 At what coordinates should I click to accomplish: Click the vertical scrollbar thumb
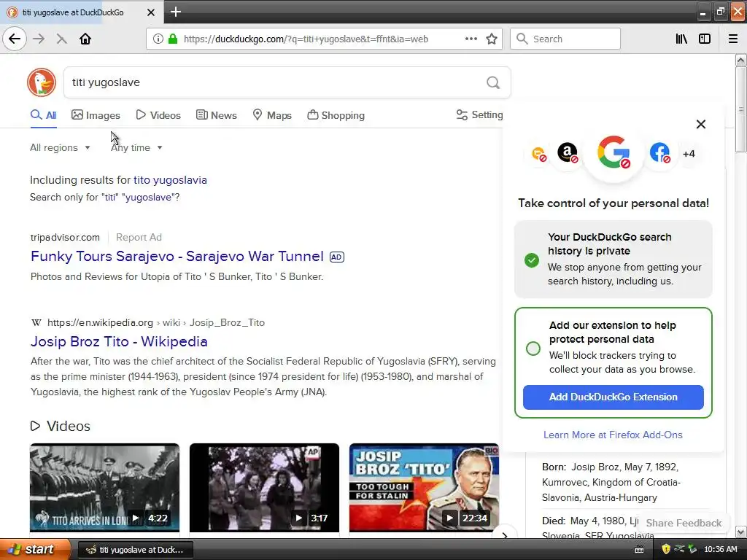(x=740, y=109)
